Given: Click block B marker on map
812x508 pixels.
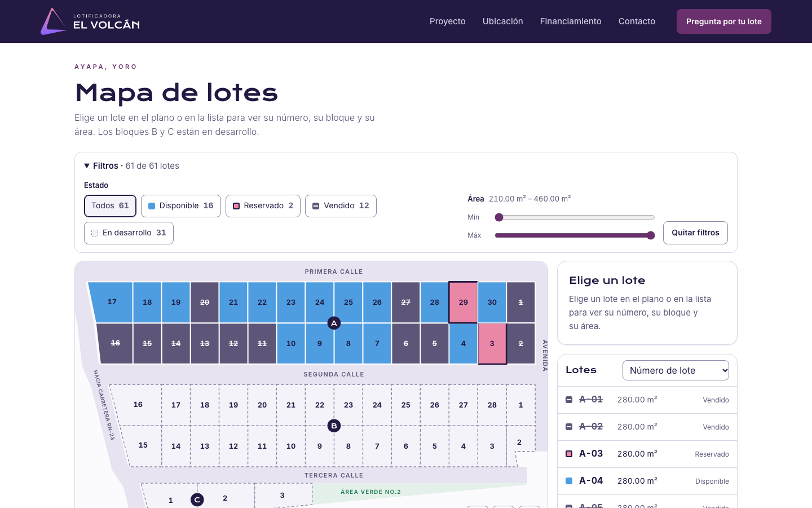Looking at the screenshot, I should [334, 426].
